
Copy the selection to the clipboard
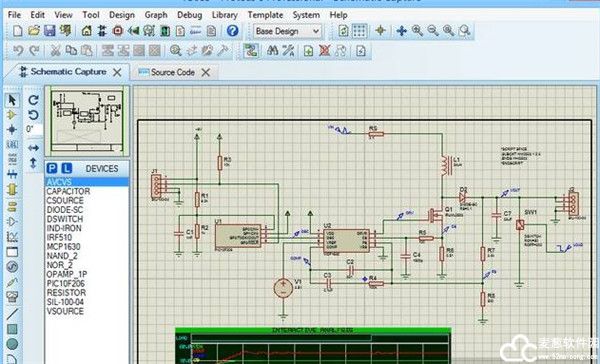coord(71,51)
